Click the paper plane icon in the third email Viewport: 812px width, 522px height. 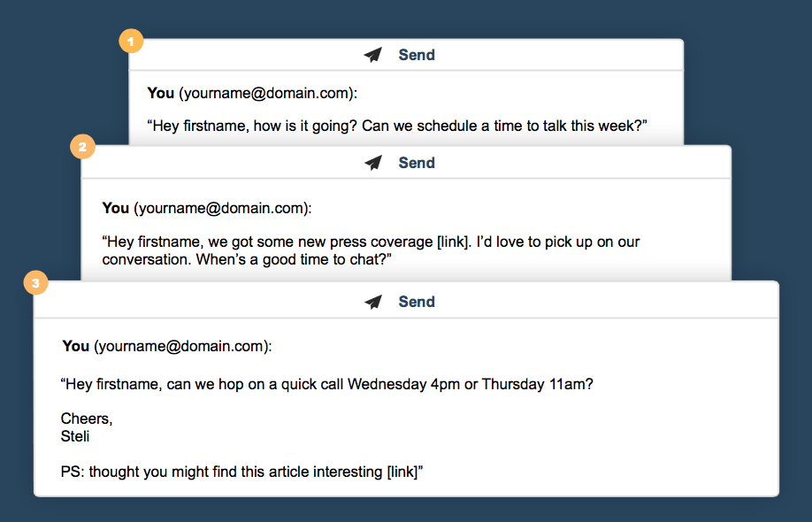click(x=373, y=302)
